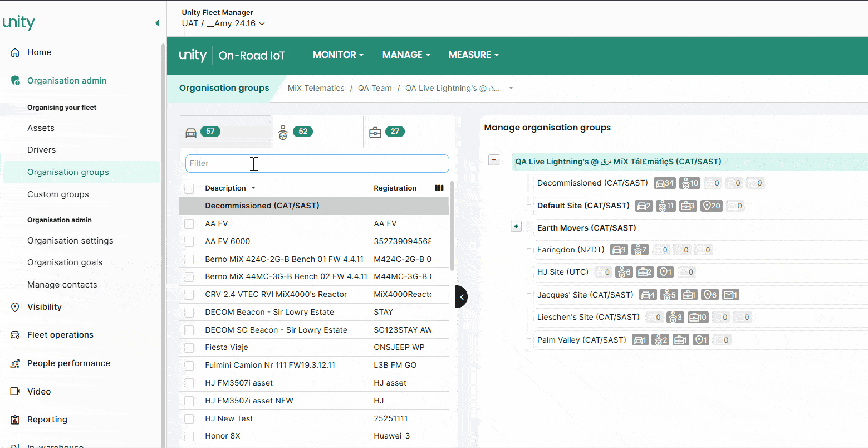Collapse the asset list panel with the black arrow
The width and height of the screenshot is (868, 448).
[x=462, y=297]
